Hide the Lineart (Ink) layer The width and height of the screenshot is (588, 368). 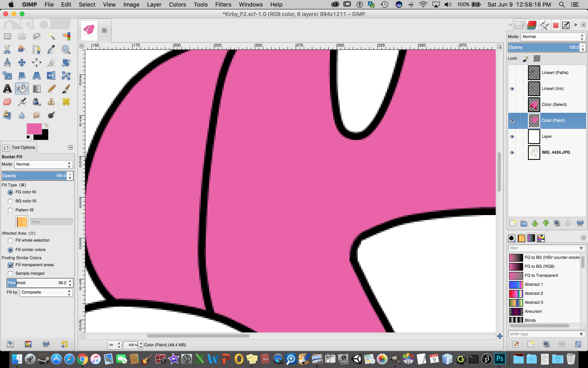click(512, 89)
